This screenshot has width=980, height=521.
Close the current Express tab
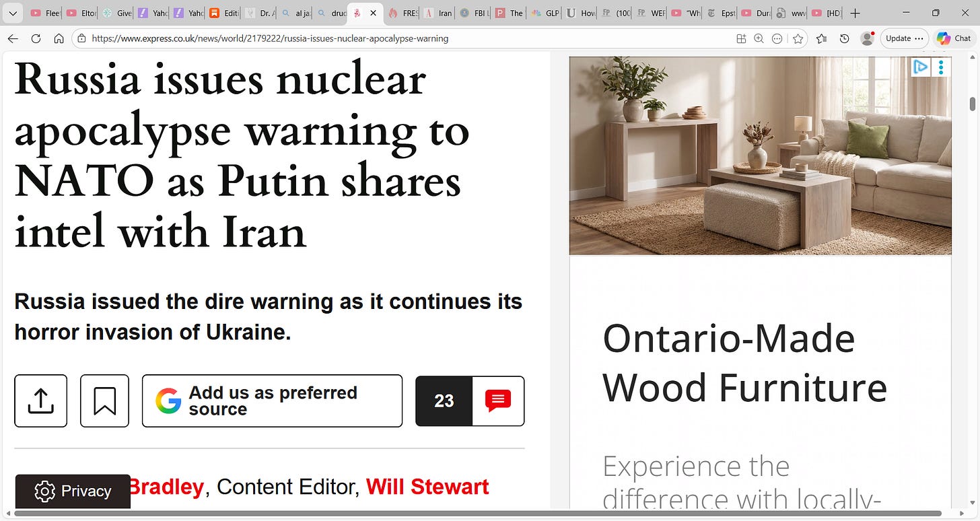coord(373,13)
